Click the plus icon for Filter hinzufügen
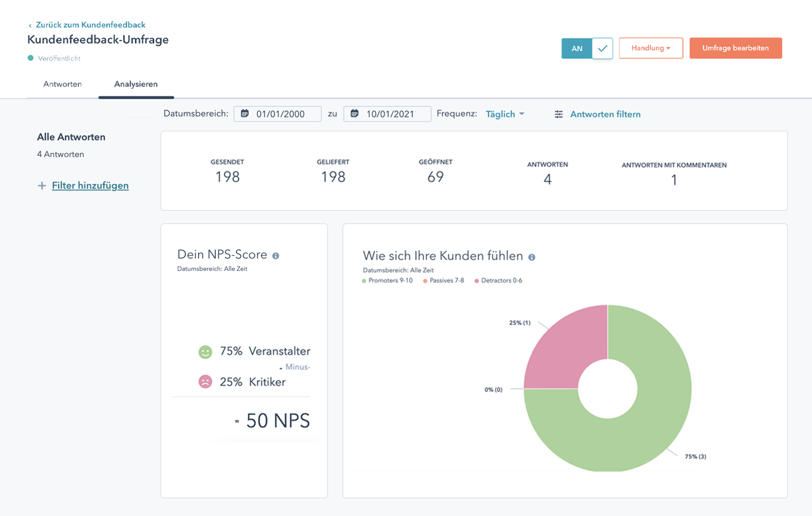Screen dimensions: 812x516 tap(42, 186)
